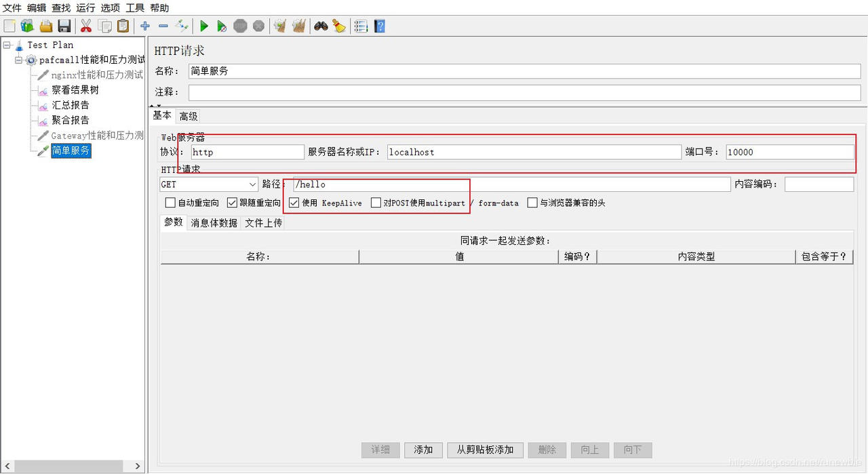This screenshot has height=474, width=868.
Task: Collapse the pafcmall thread group node
Action: (19, 60)
